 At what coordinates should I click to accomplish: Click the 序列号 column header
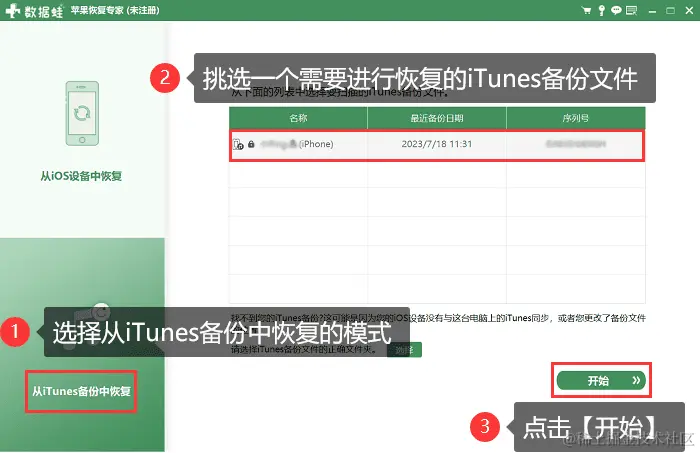pos(575,118)
